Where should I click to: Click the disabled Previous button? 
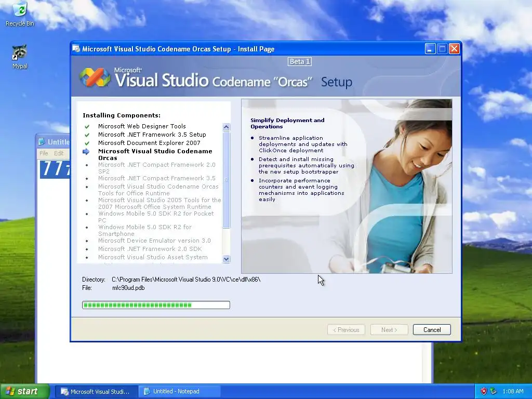click(x=346, y=330)
